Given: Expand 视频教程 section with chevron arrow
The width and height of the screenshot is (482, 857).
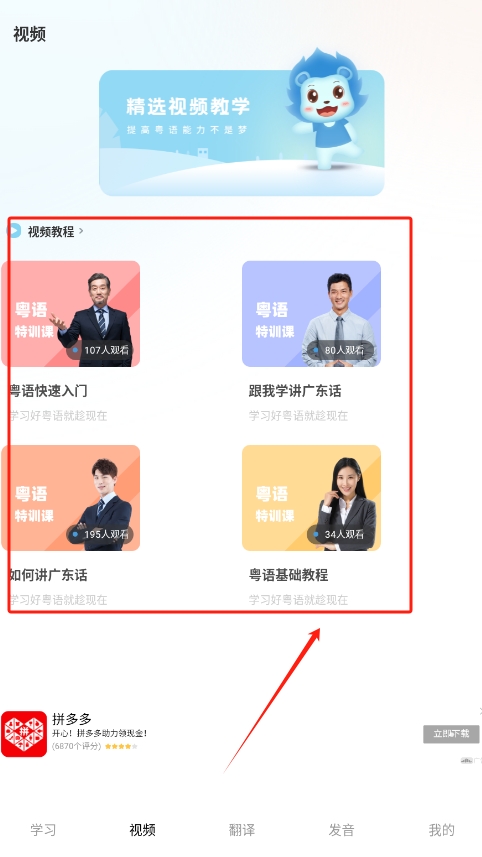Looking at the screenshot, I should click(x=81, y=231).
